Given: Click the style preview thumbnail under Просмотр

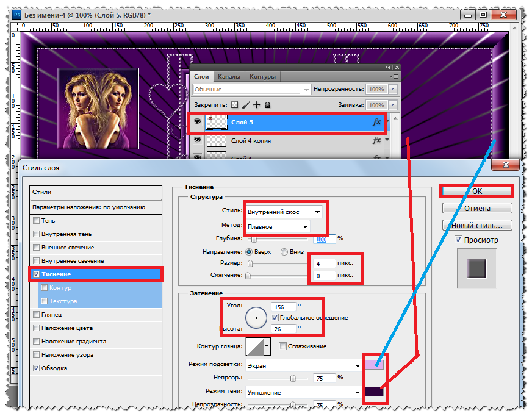Looking at the screenshot, I should coord(476,268).
